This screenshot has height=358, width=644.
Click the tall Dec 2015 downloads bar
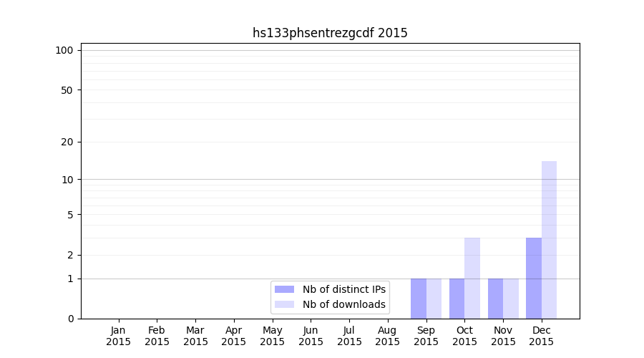(549, 240)
